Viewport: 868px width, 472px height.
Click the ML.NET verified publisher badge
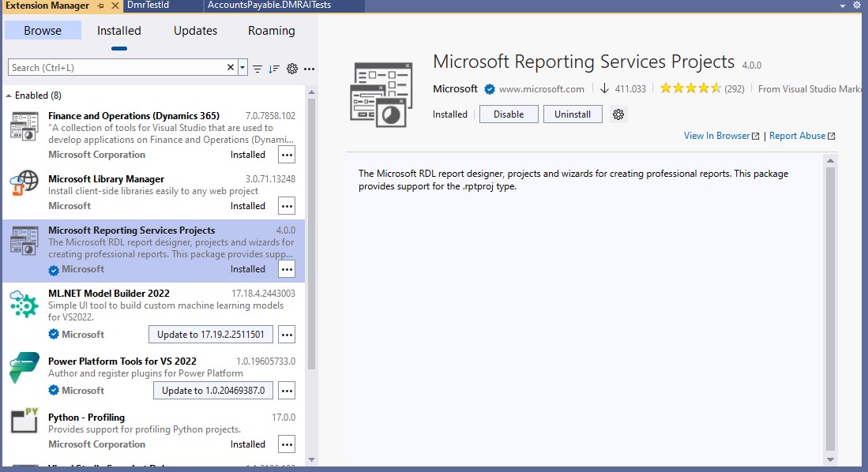(x=54, y=334)
